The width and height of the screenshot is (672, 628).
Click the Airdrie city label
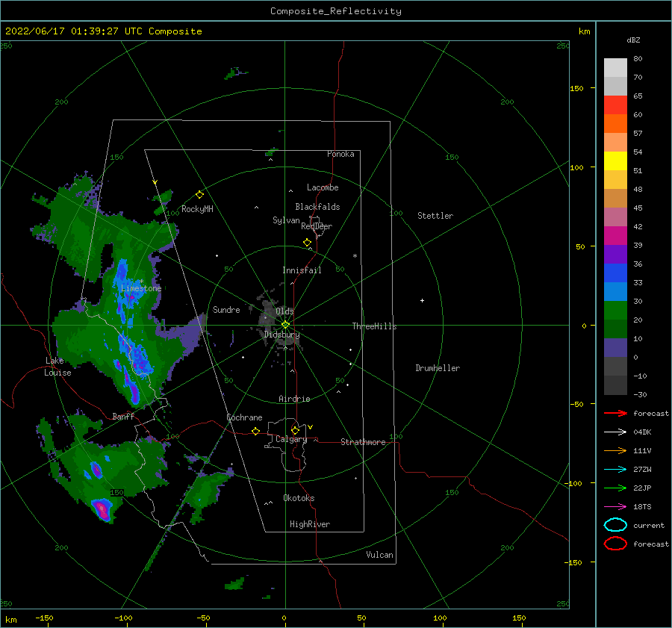(294, 399)
